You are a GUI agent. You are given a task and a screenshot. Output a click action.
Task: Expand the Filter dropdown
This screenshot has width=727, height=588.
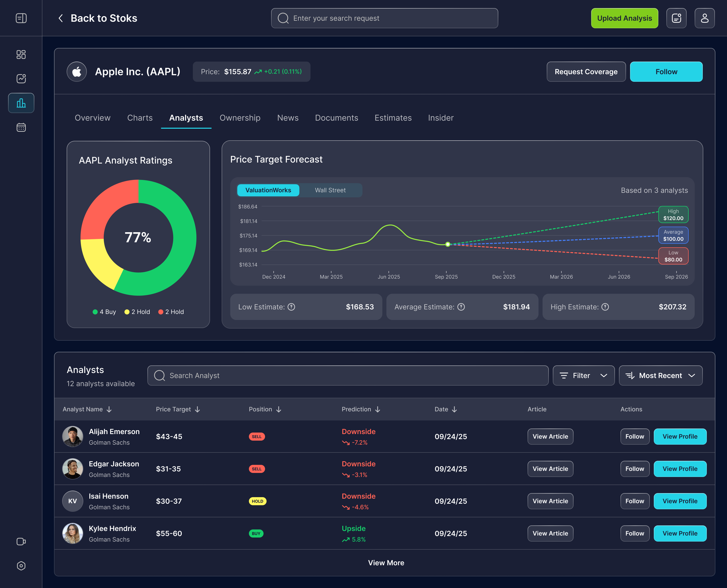coord(583,376)
